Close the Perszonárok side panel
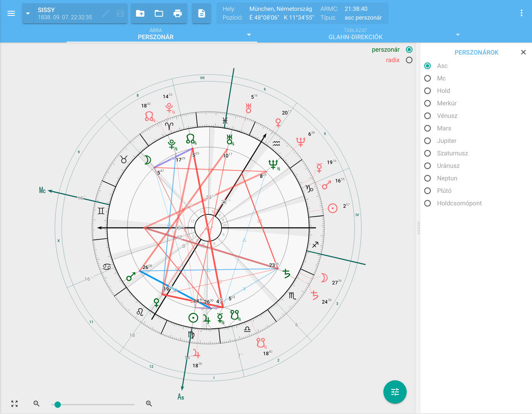532x414 pixels. (523, 52)
